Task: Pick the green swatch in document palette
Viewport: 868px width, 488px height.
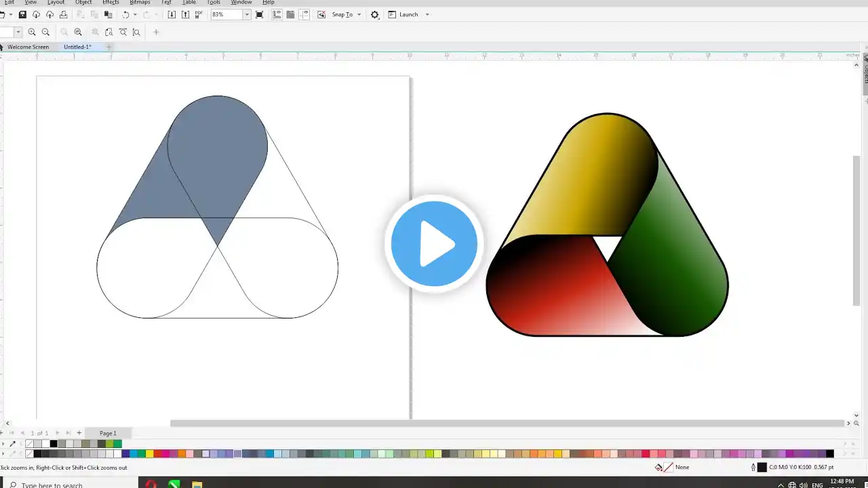Action: (x=117, y=444)
